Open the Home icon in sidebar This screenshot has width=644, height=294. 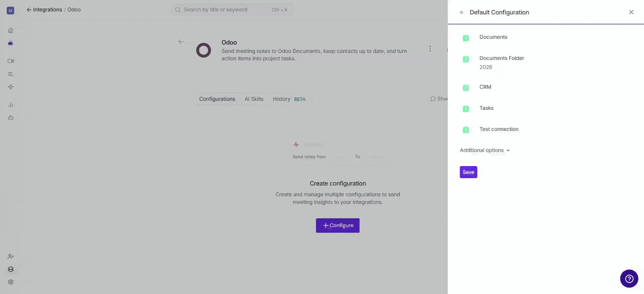pos(10,30)
